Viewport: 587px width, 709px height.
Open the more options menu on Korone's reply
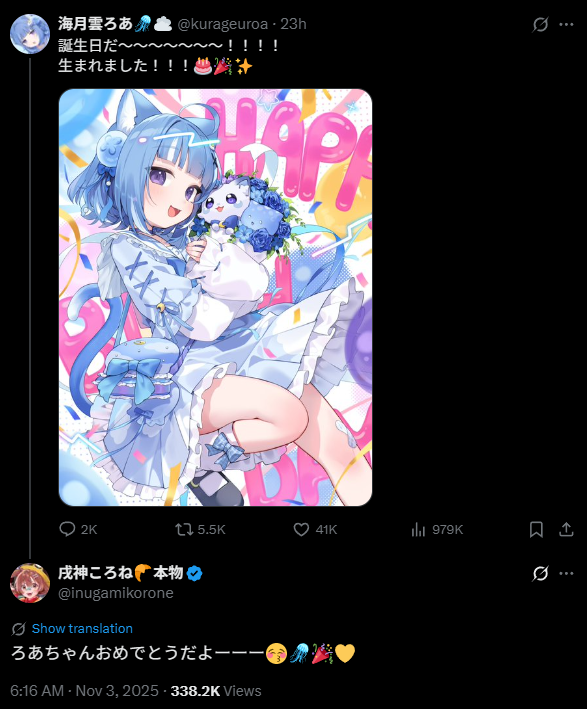point(566,573)
